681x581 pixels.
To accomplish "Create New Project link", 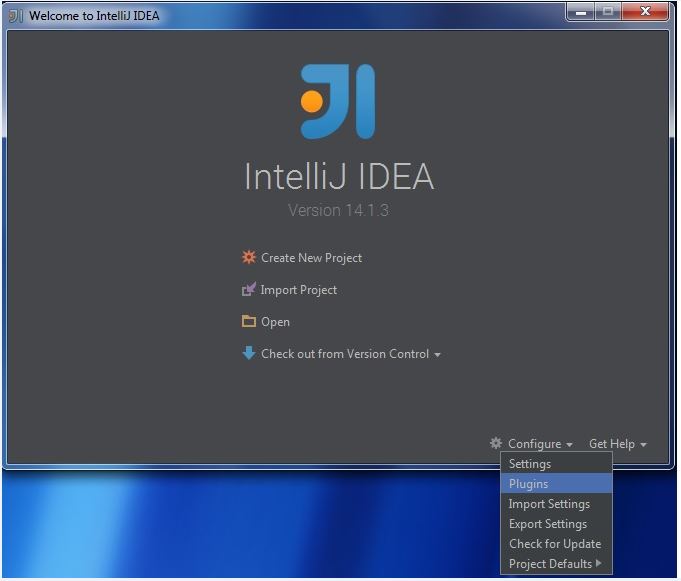I will click(x=311, y=257).
